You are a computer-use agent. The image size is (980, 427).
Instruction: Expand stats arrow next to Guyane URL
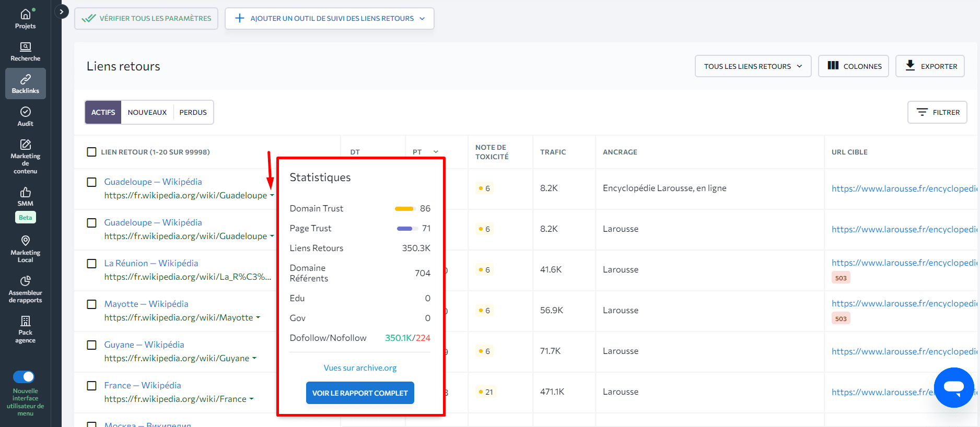click(x=254, y=359)
